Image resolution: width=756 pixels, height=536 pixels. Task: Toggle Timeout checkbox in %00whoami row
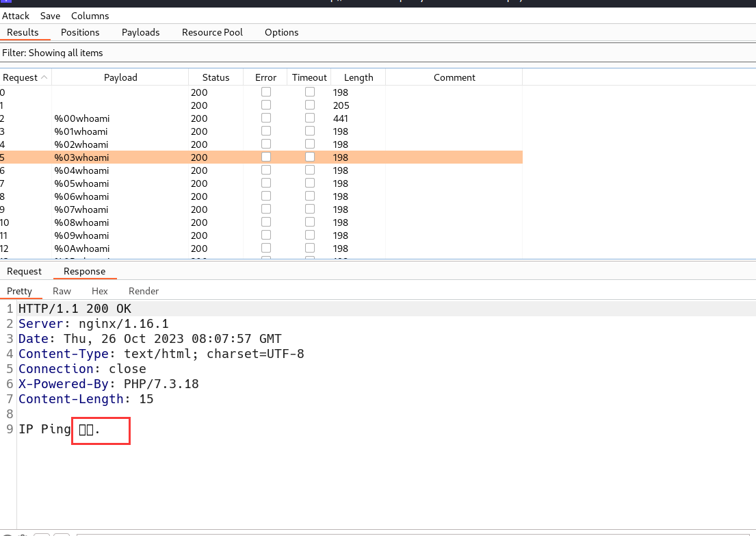click(310, 118)
